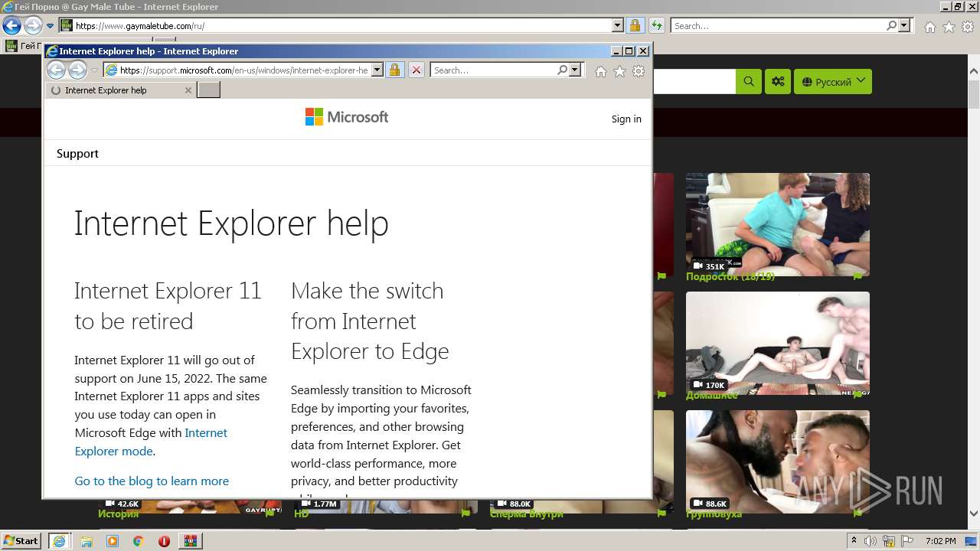
Task: Open the Русский language dropdown
Action: (x=833, y=81)
